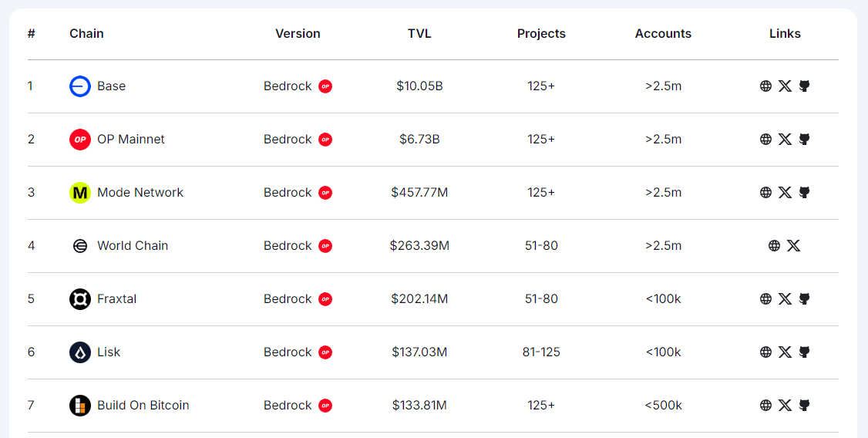
Task: Click the Build On Bitcoin logo
Action: 79,406
